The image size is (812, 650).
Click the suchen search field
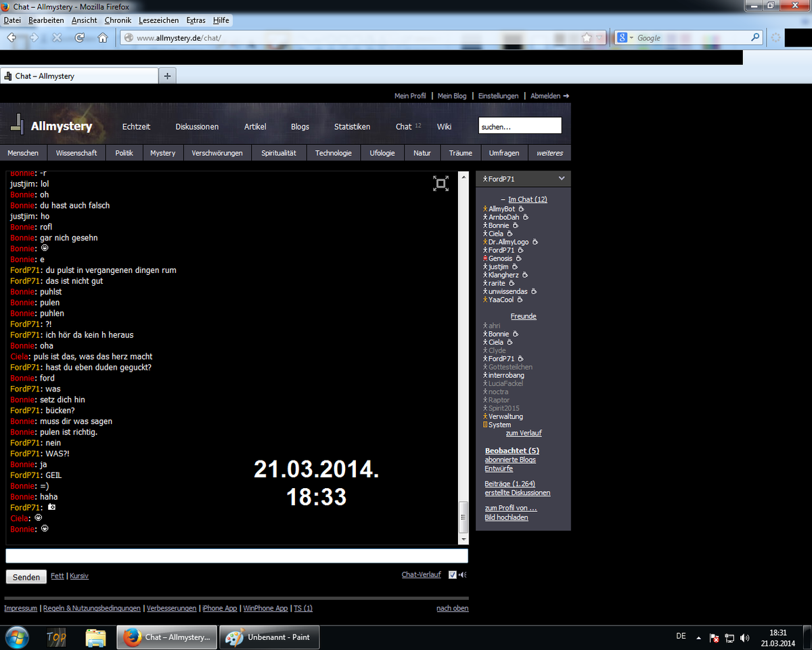click(520, 126)
